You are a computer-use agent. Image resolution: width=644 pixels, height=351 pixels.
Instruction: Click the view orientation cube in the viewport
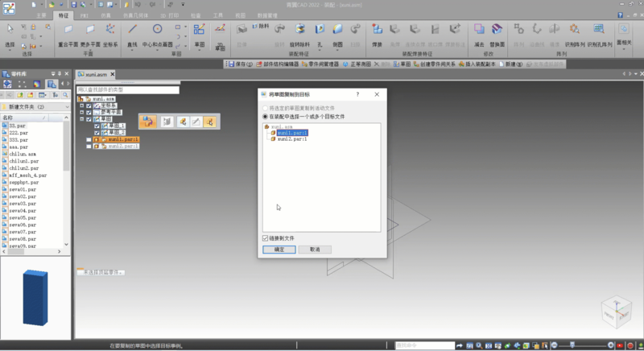(x=617, y=312)
